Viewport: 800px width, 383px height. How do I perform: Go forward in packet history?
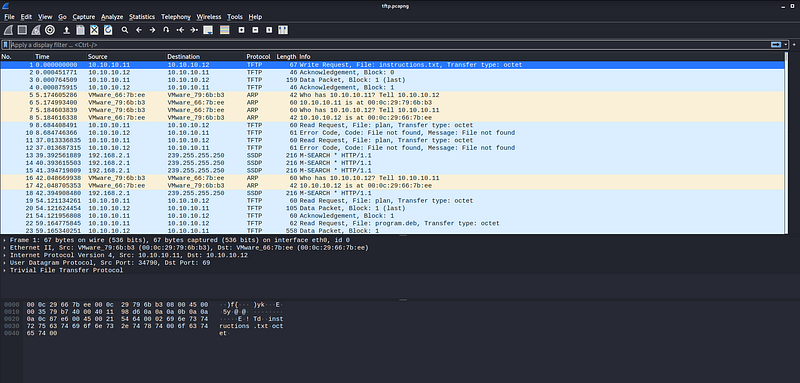click(153, 30)
